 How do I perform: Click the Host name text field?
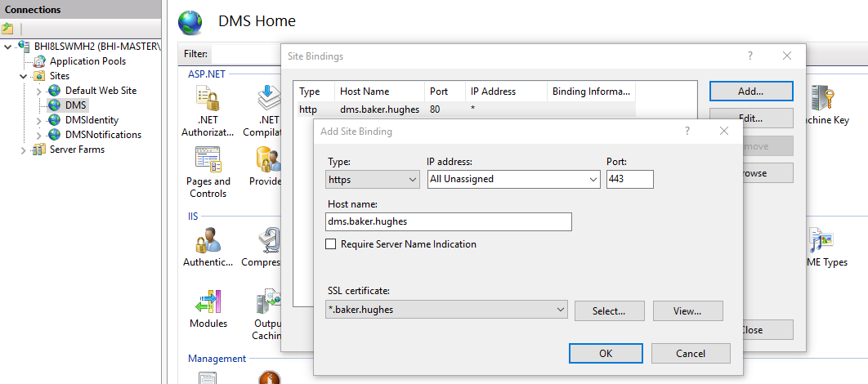[448, 221]
